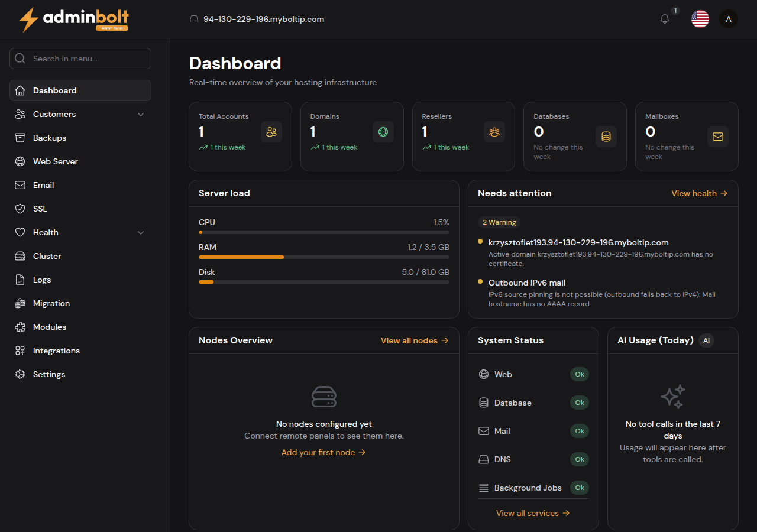Screen dimensions: 757x532
Task: Click the Mailboxes envelope icon
Action: [x=718, y=137]
